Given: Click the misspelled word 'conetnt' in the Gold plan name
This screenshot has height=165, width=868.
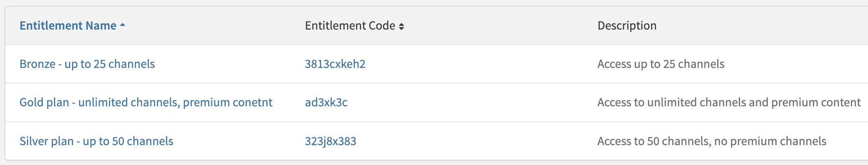Looking at the screenshot, I should pyautogui.click(x=253, y=102).
